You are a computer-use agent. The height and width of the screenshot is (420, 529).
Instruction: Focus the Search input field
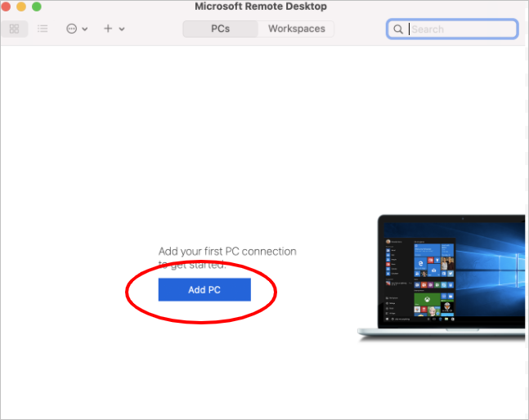(462, 29)
